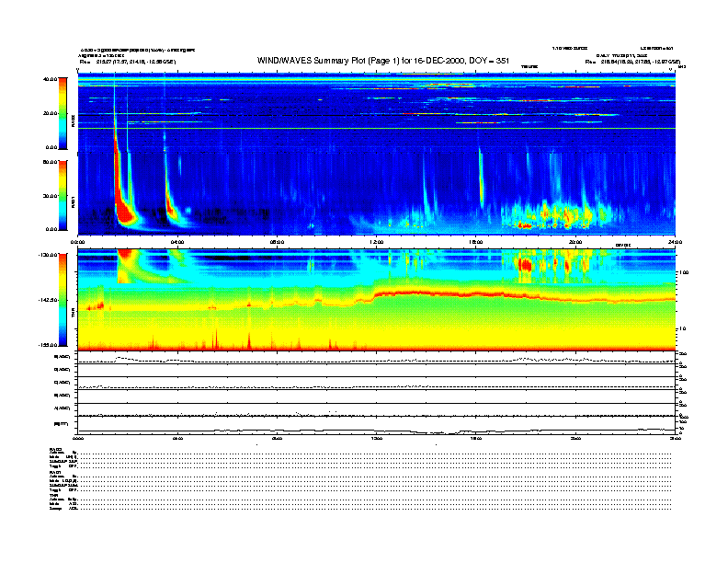This screenshot has width=728, height=563.
Task: Click the TNR header in bottom status block
Action: coord(53,495)
